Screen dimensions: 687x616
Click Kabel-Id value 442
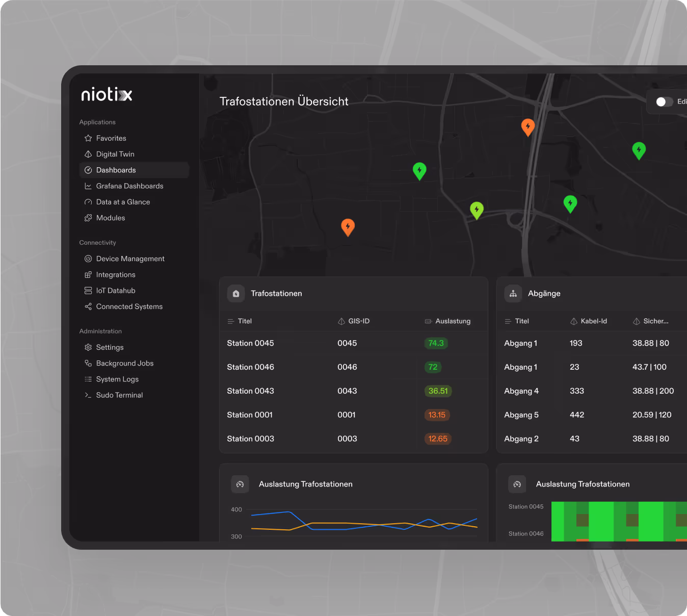tap(577, 415)
